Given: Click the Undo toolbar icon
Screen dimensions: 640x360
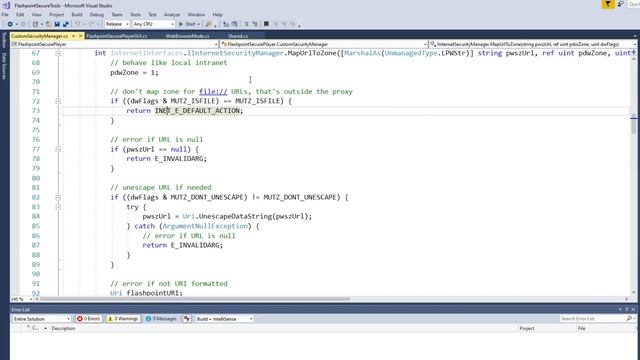Looking at the screenshot, I should (x=77, y=24).
